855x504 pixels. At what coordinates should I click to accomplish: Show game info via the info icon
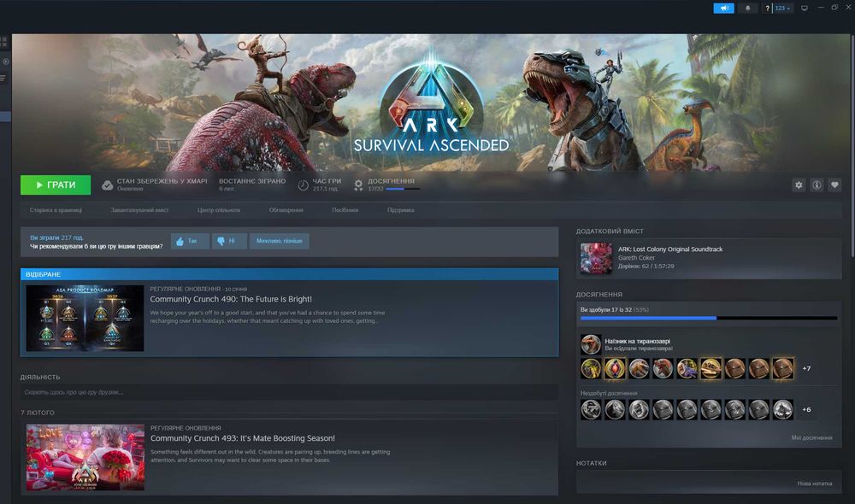[817, 185]
